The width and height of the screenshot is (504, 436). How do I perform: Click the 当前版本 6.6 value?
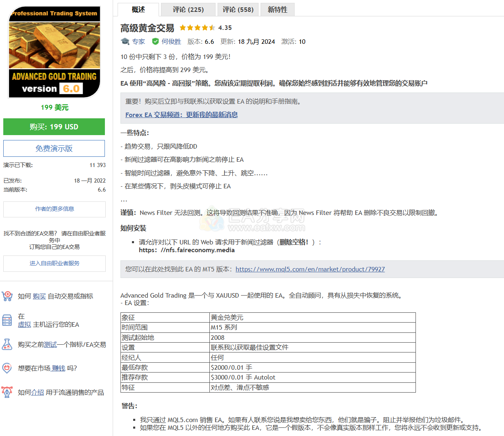pos(102,190)
